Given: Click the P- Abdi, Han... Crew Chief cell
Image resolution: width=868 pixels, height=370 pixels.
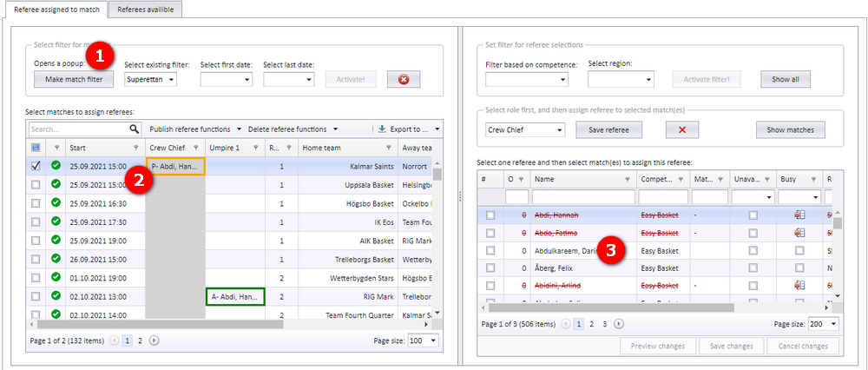Looking at the screenshot, I should (175, 166).
